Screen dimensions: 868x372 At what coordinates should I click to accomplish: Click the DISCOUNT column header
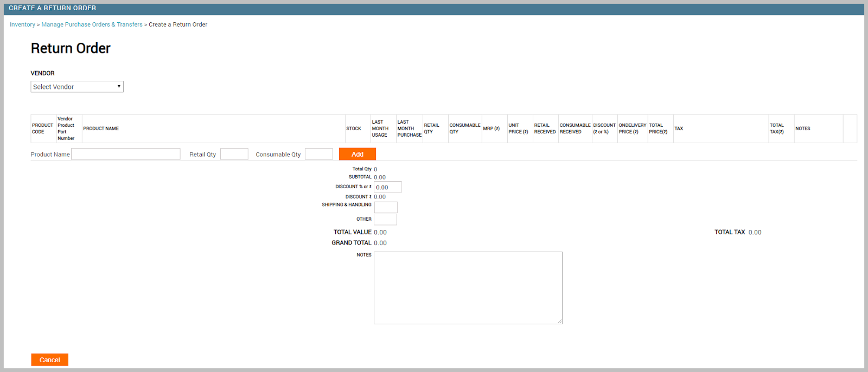point(604,129)
